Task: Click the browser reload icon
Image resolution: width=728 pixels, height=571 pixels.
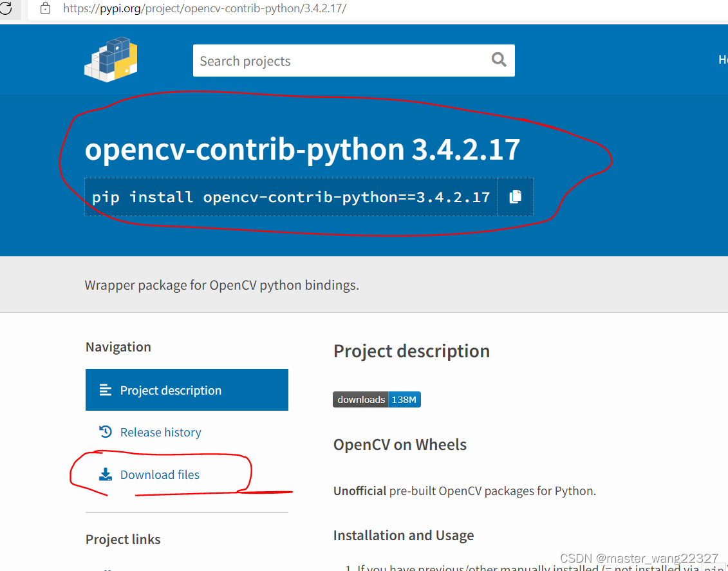Action: click(x=6, y=8)
